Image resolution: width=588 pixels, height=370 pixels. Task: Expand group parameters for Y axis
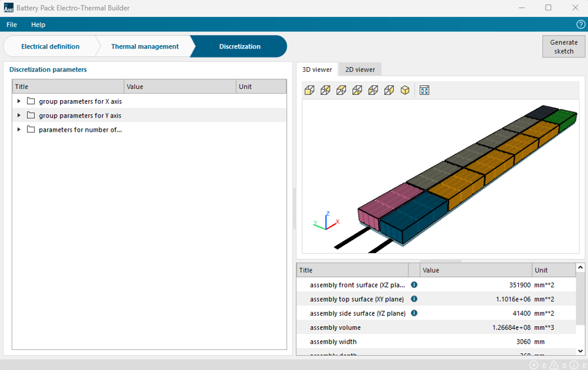[x=19, y=116]
